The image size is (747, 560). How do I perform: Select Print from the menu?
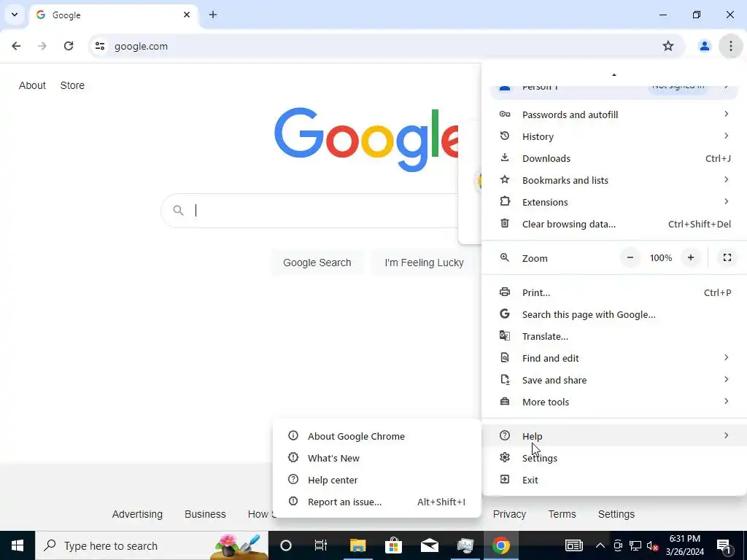(x=614, y=292)
